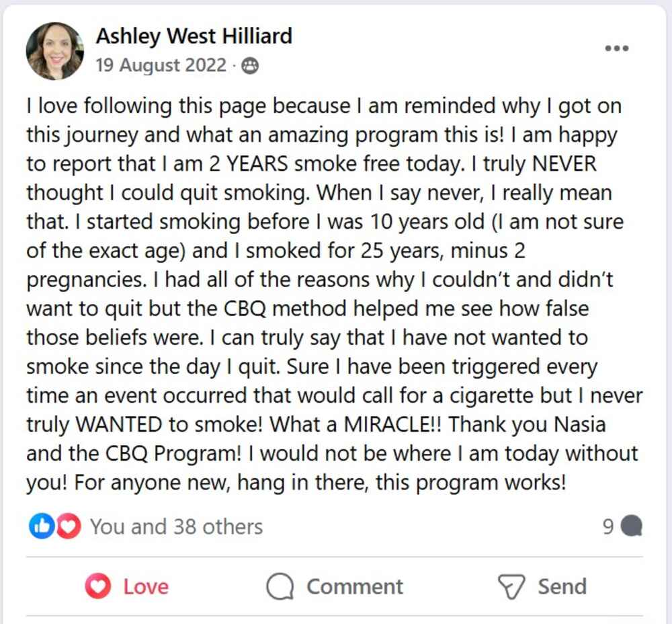Click the blue Like reaction icon
Image resolution: width=672 pixels, height=624 pixels.
41,526
